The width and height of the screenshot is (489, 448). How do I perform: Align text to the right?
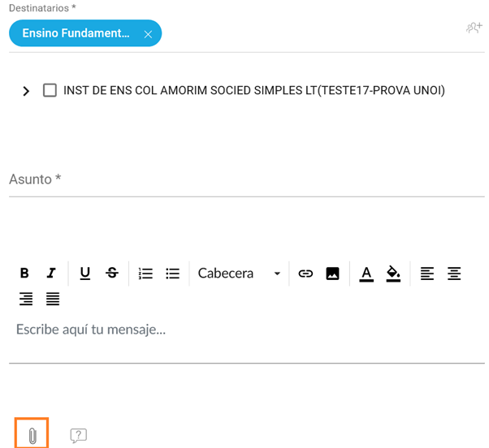tap(26, 299)
